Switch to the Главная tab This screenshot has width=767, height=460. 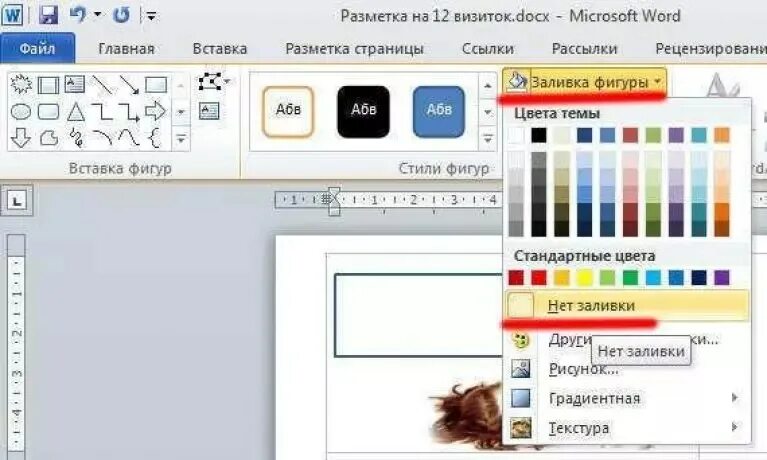click(126, 48)
